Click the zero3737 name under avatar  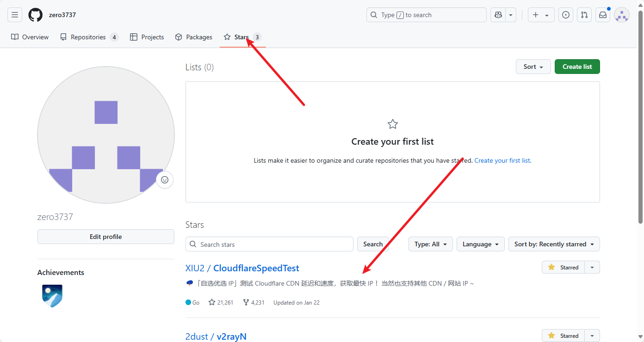[x=55, y=217]
